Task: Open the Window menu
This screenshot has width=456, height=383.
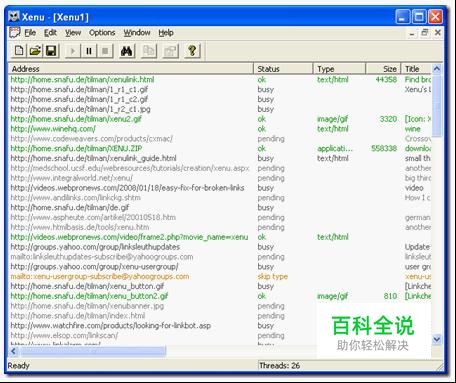Action: tap(137, 33)
